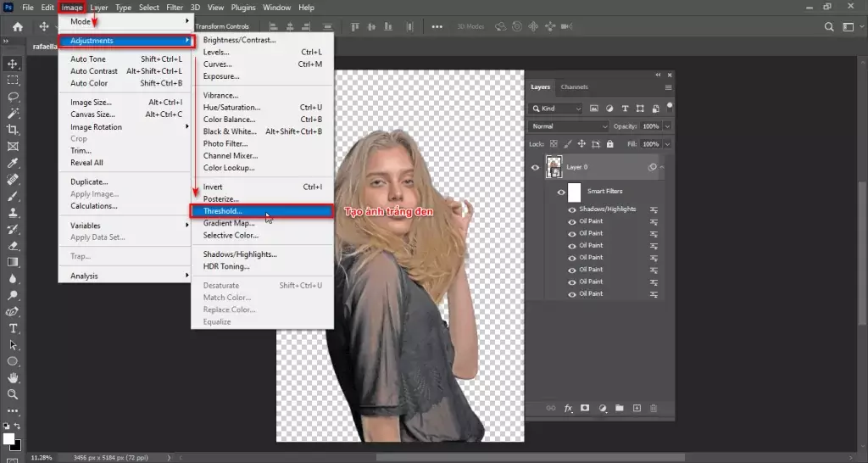Select the Zoom tool in toolbar
Viewport: 868px width, 463px height.
pyautogui.click(x=13, y=394)
